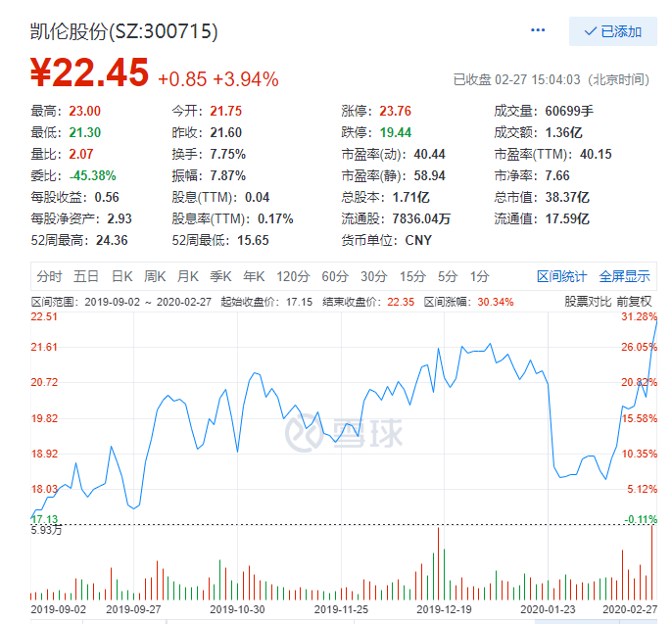Click the 最低 value 21.30
672x624 pixels.
click(85, 132)
